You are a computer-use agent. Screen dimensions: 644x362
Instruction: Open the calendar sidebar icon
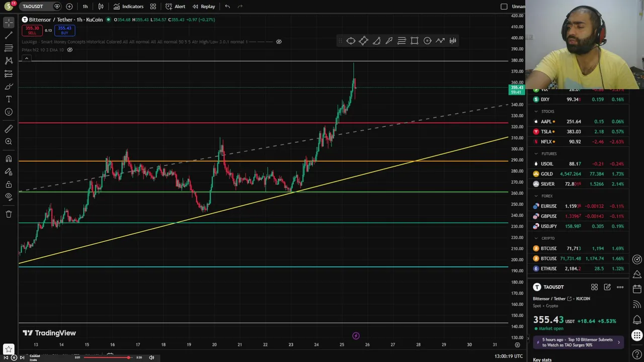[x=637, y=289]
